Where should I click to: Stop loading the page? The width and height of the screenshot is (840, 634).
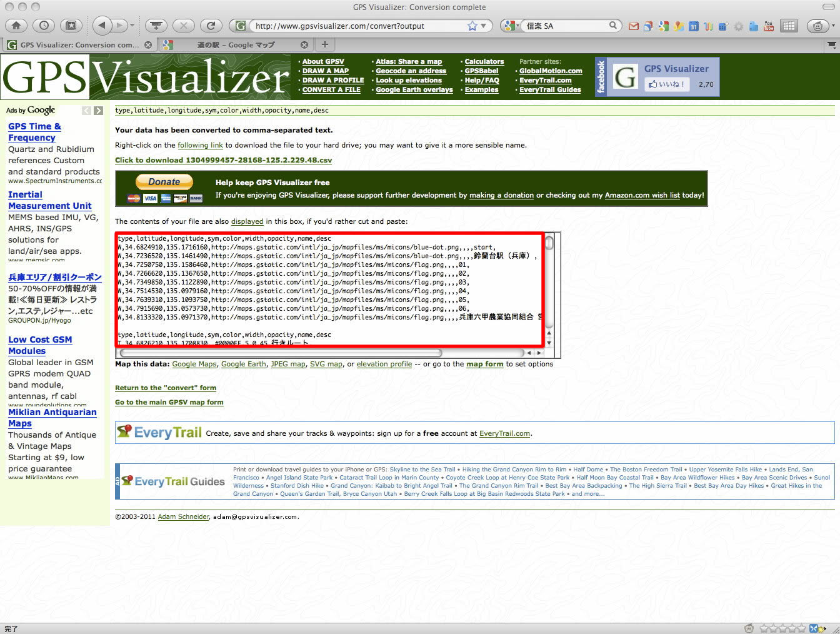[x=184, y=26]
